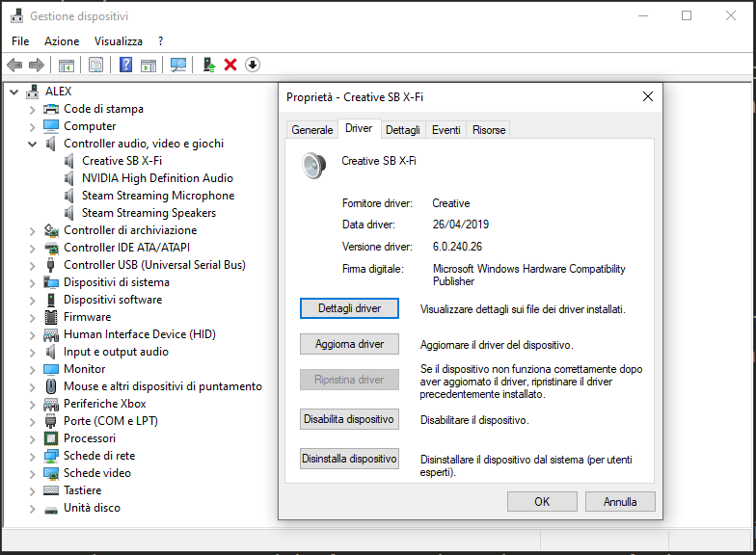The image size is (756, 555).
Task: Click the Periferiche Xbox controller icon
Action: [x=51, y=404]
